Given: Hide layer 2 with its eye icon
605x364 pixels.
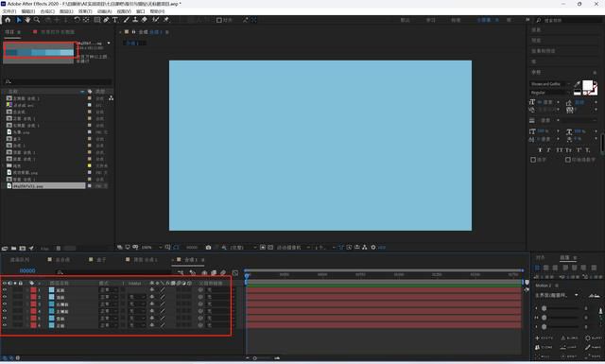Looking at the screenshot, I should [5, 297].
